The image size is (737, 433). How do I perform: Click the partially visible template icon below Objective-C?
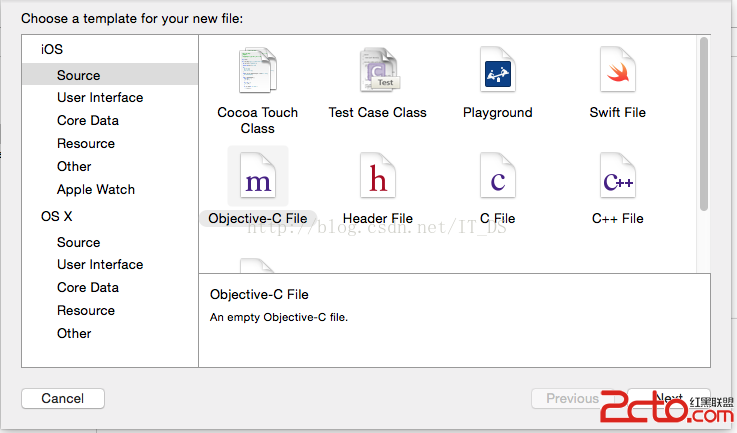[257, 266]
